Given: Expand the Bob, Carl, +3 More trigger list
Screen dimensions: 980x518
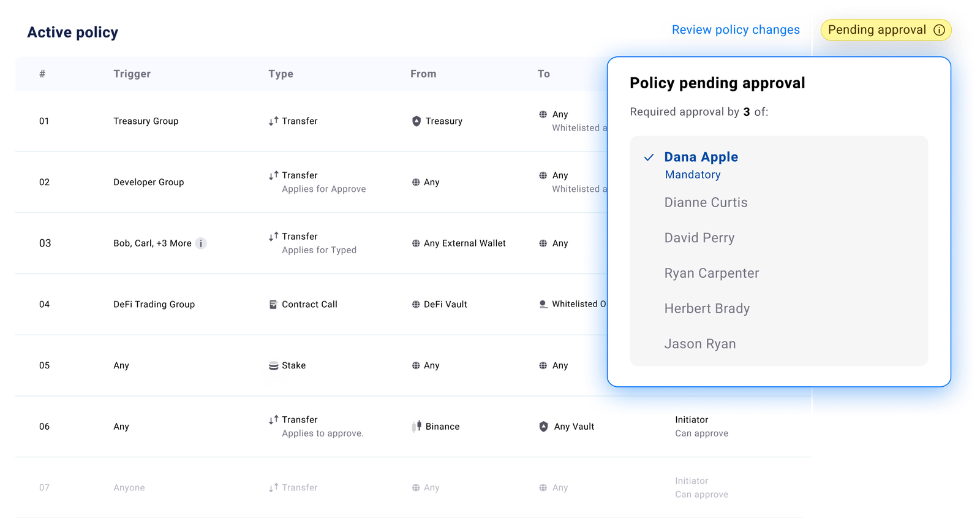Looking at the screenshot, I should coord(153,243).
